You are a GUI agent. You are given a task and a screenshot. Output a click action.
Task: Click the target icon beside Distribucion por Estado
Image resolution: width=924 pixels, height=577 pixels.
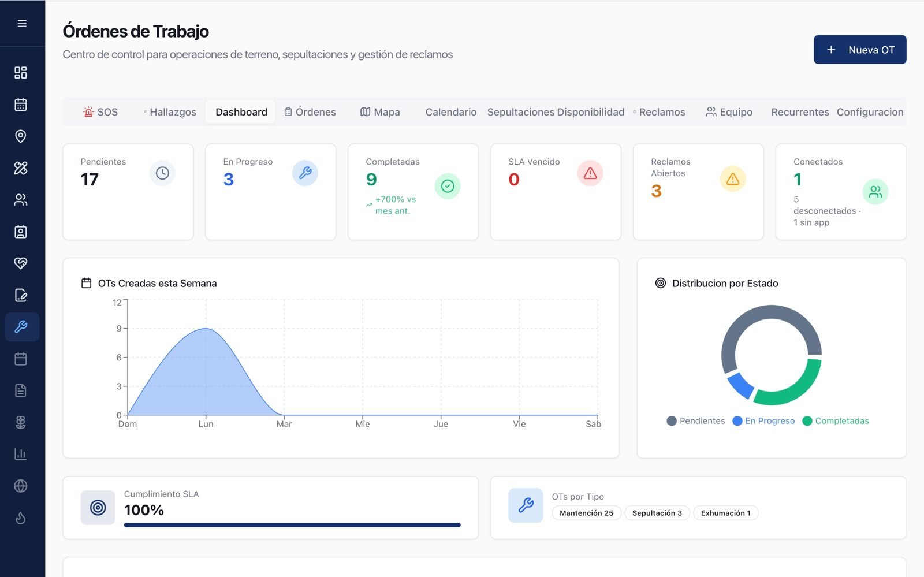coord(661,283)
